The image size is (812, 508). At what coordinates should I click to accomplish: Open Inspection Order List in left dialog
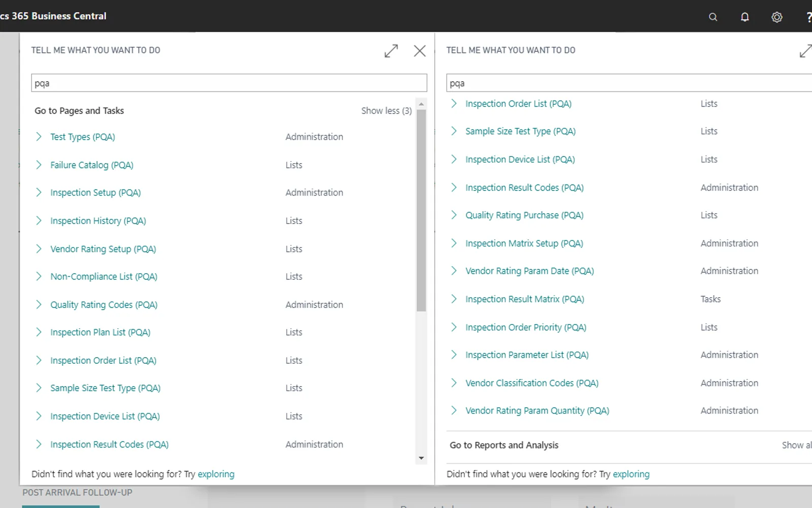[103, 361]
